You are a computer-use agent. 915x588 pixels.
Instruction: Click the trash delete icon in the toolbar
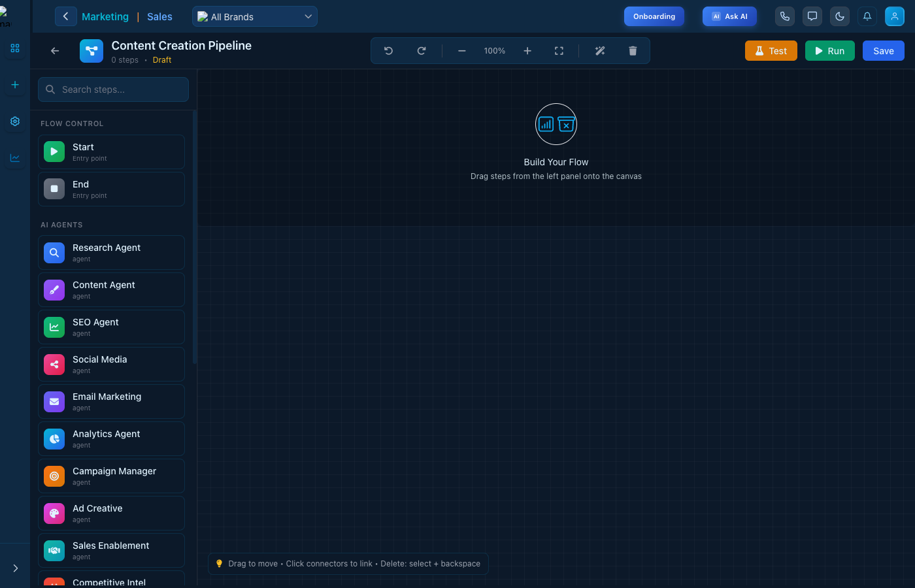coord(633,51)
